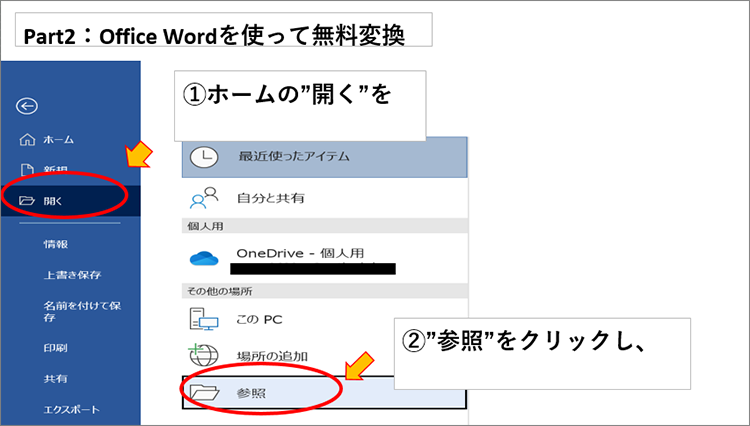Choose 上書き保存 from the sidebar
750x426 pixels.
[x=72, y=275]
